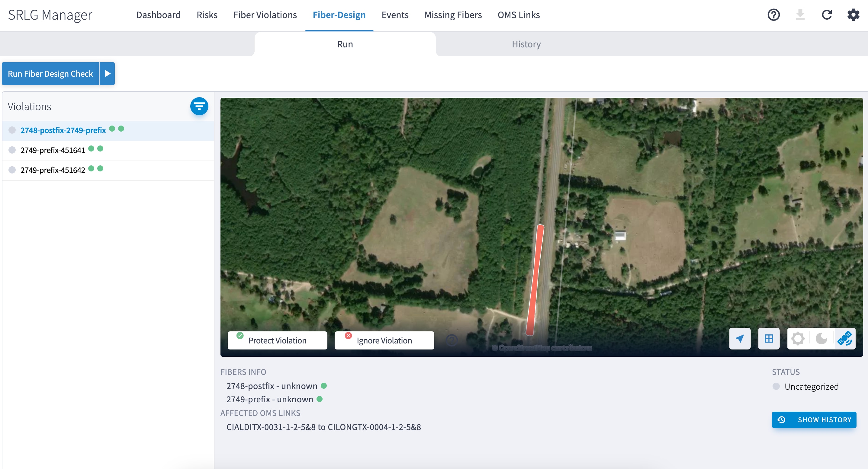868x469 pixels.
Task: Click the refresh icon in header
Action: coord(827,15)
